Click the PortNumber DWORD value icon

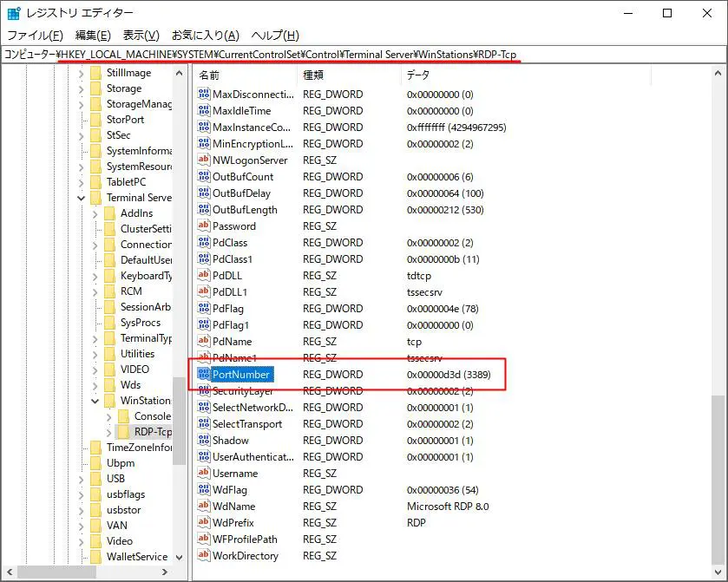coord(204,375)
